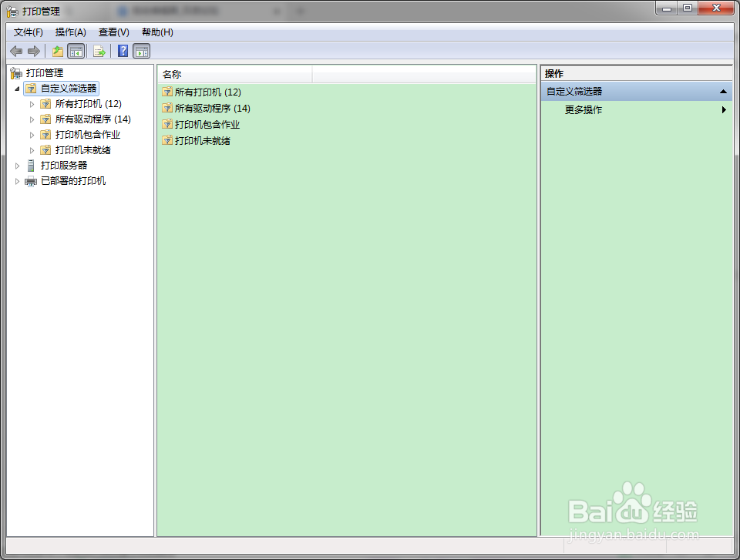Viewport: 740px width, 560px height.
Task: Select 打印机未就绪 text in center list
Action: [x=203, y=141]
